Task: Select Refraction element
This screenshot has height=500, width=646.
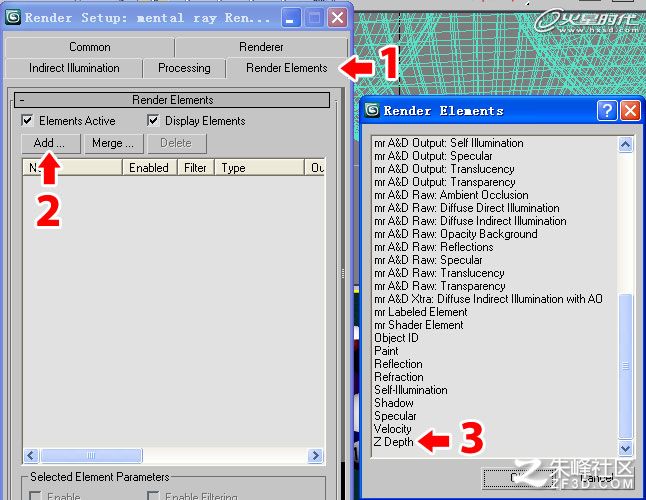Action: click(x=398, y=377)
